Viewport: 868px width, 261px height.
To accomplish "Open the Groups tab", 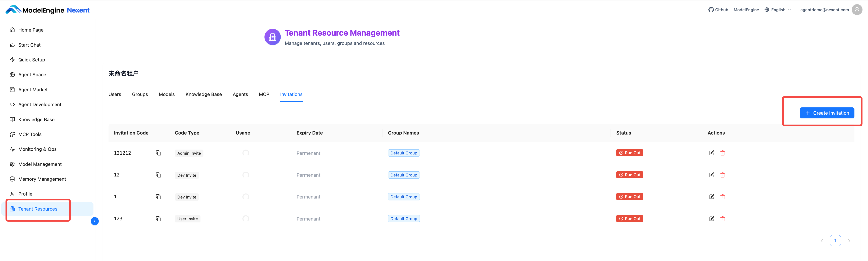I will 140,94.
